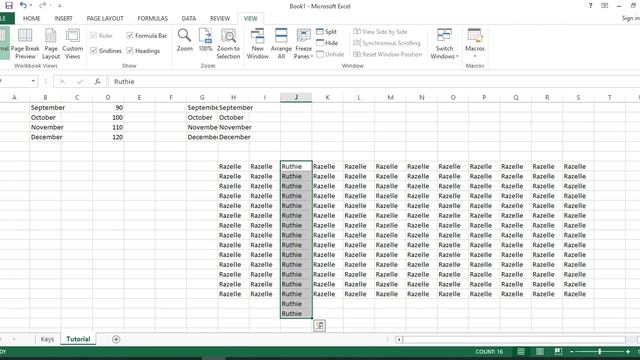Select the Tutorial sheet tab
The width and height of the screenshot is (640, 360).
pyautogui.click(x=78, y=339)
